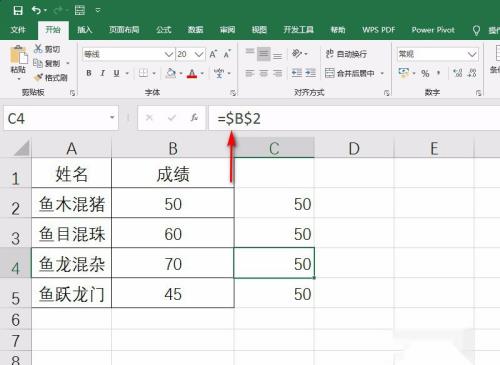Viewport: 500px width, 365px height.
Task: Toggle Underline formatting
Action: (x=116, y=73)
